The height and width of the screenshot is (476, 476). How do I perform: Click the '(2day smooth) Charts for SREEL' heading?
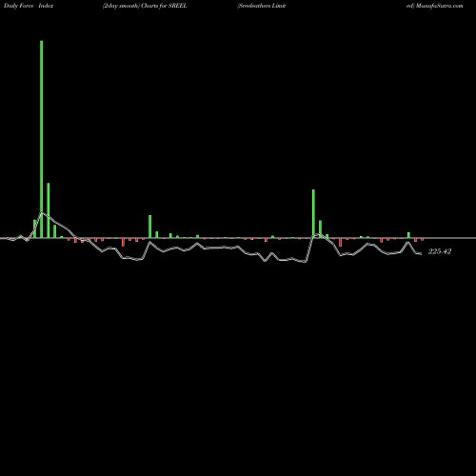145,6
